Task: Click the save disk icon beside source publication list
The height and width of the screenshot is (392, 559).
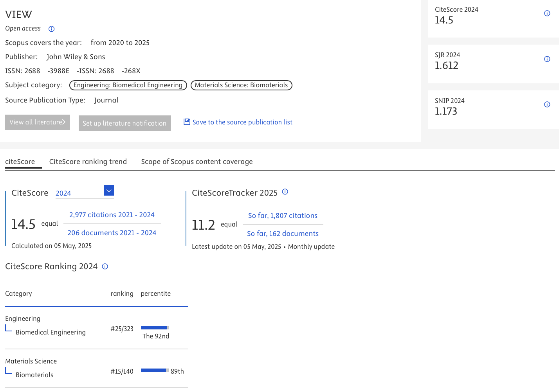Action: point(187,122)
